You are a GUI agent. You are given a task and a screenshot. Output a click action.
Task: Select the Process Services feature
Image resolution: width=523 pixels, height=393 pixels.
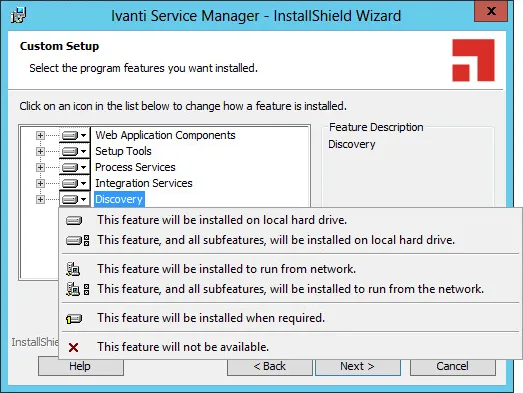[135, 167]
